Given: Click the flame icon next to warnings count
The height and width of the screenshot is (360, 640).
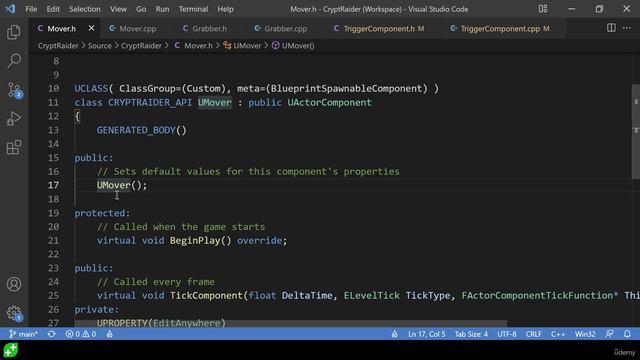Looking at the screenshot, I should coord(109,334).
